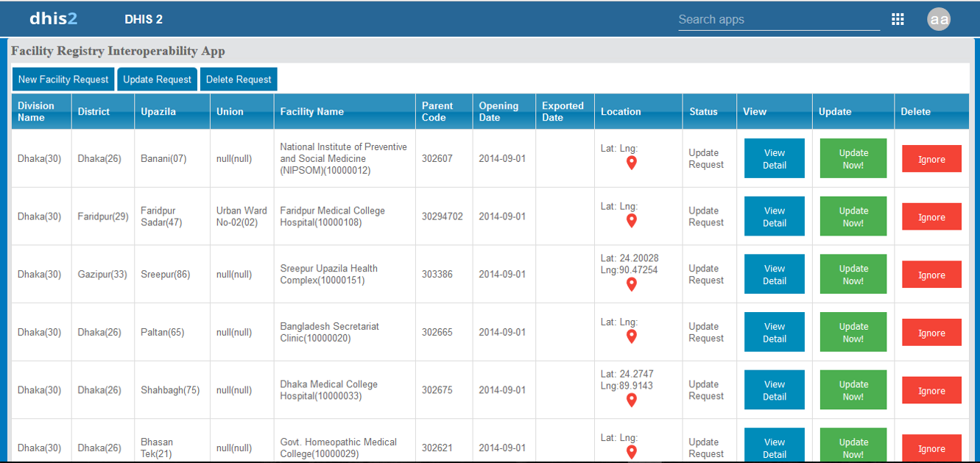Select the 'Gazipur(33)' district cell
This screenshot has height=463, width=980.
click(x=102, y=274)
